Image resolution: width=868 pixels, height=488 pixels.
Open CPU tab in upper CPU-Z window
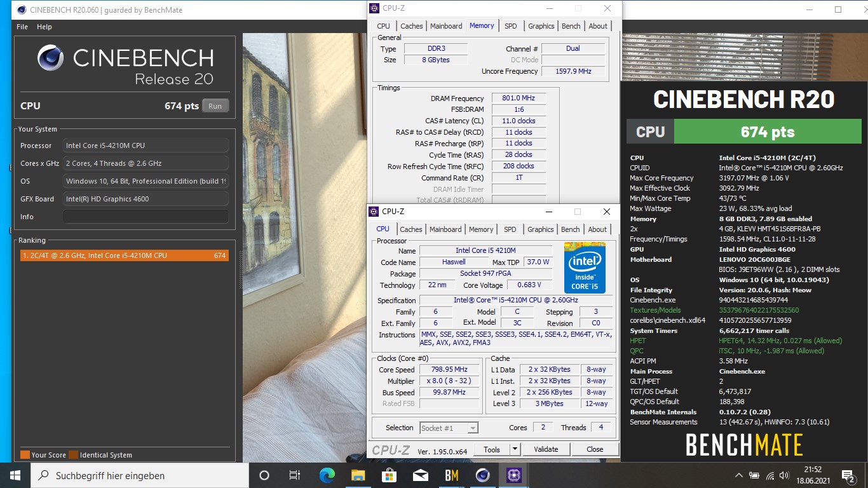pyautogui.click(x=383, y=26)
